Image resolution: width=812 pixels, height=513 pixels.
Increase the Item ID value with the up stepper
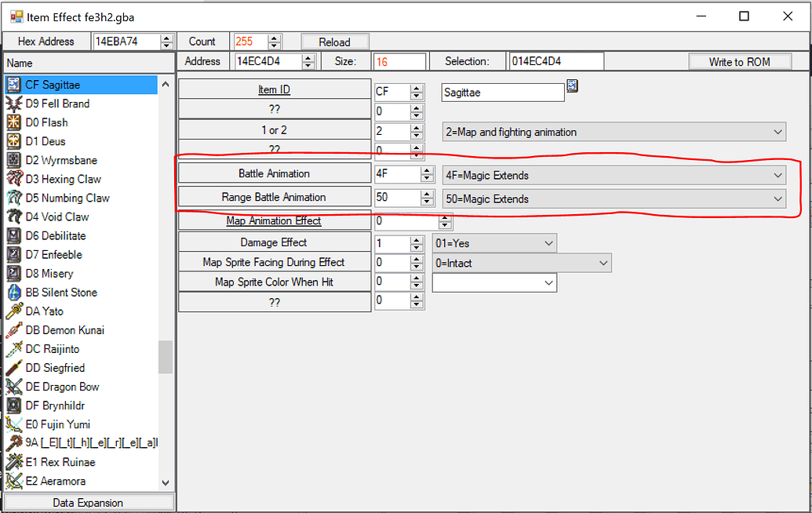(417, 88)
